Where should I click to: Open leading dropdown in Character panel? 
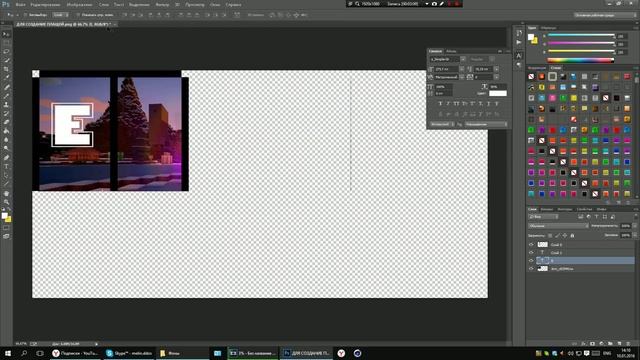click(496, 69)
